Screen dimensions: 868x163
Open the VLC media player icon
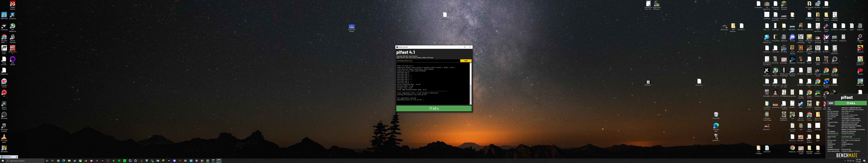click(4, 138)
